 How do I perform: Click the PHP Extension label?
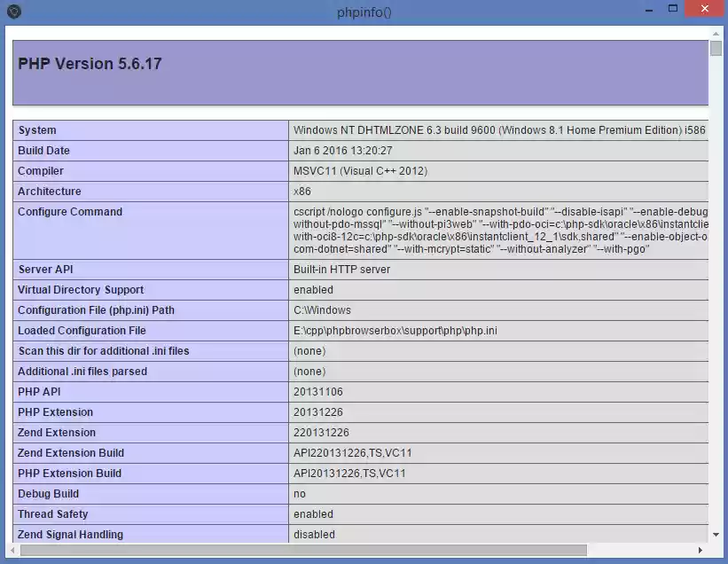55,412
